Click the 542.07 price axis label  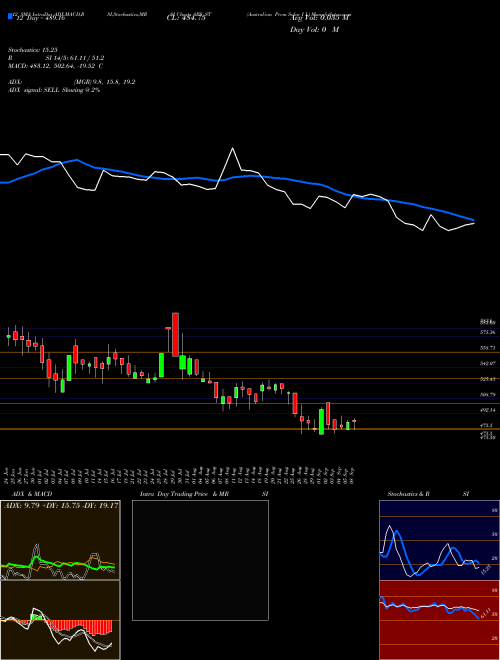[487, 363]
